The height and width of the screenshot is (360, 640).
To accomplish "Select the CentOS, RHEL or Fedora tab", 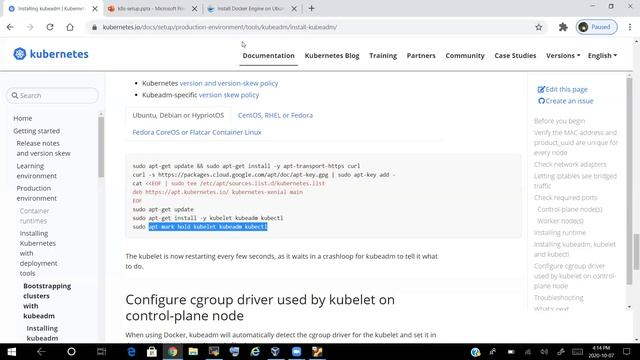I will click(275, 115).
